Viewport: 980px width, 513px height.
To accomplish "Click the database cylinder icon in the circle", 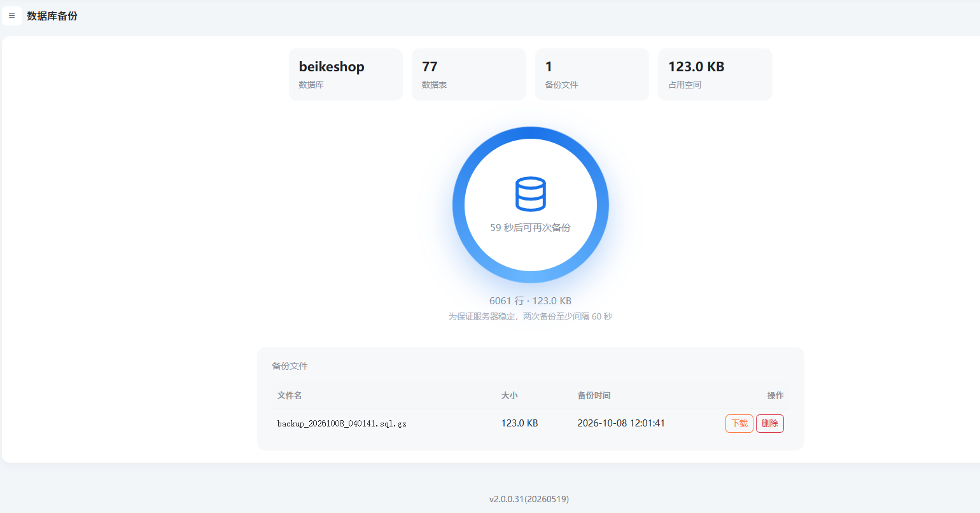I will coord(530,193).
